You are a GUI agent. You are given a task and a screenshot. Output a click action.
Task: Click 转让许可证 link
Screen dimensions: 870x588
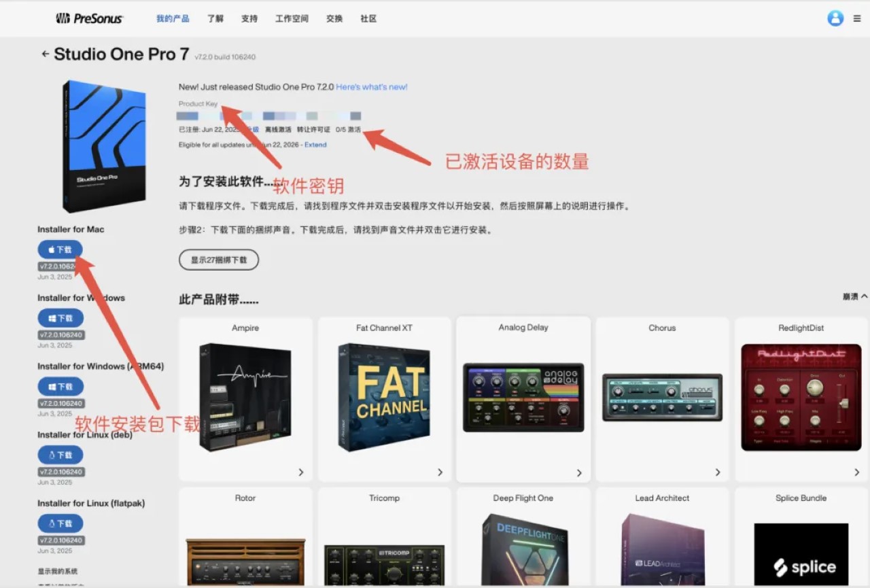[313, 129]
